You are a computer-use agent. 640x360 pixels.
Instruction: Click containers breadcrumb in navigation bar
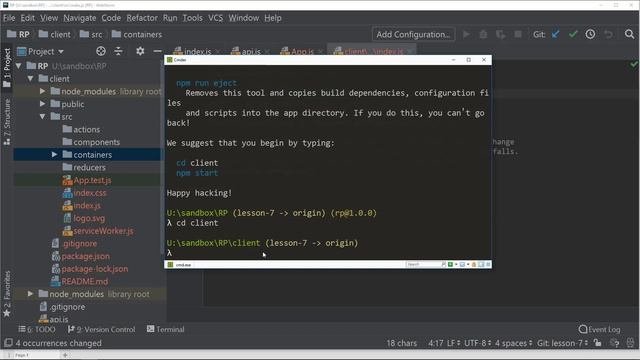[x=137, y=34]
